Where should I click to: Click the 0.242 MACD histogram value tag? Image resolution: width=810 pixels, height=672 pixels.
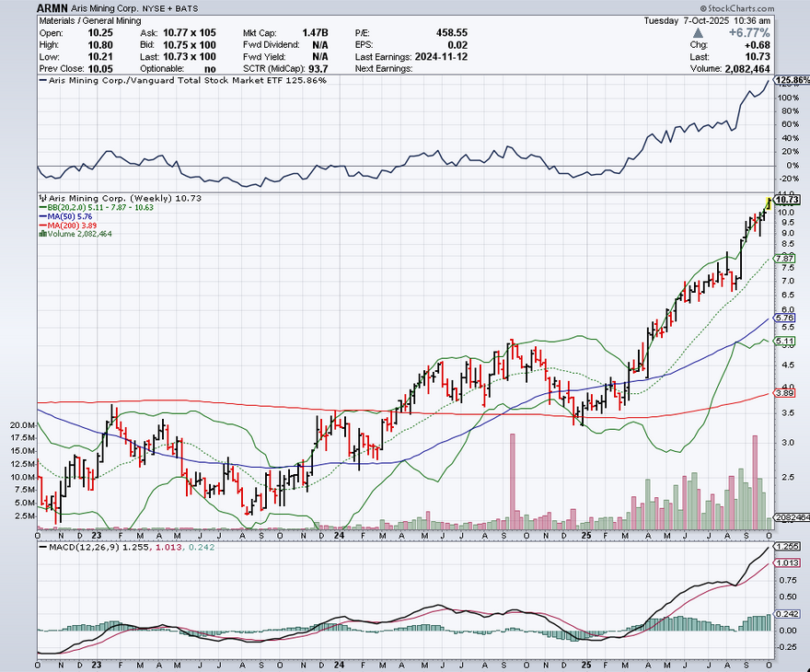pos(785,615)
